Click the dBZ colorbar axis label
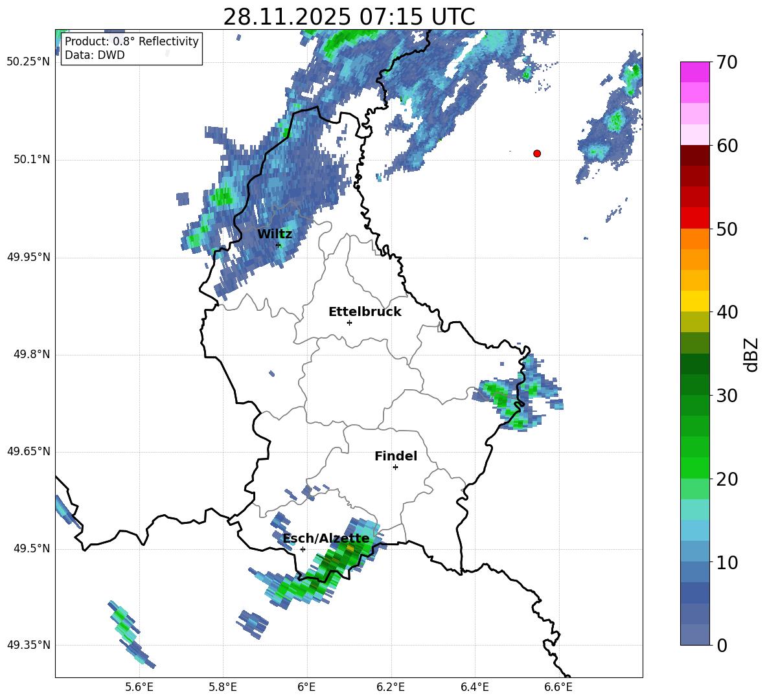Viewport: 767px width, 700px height. 751,354
